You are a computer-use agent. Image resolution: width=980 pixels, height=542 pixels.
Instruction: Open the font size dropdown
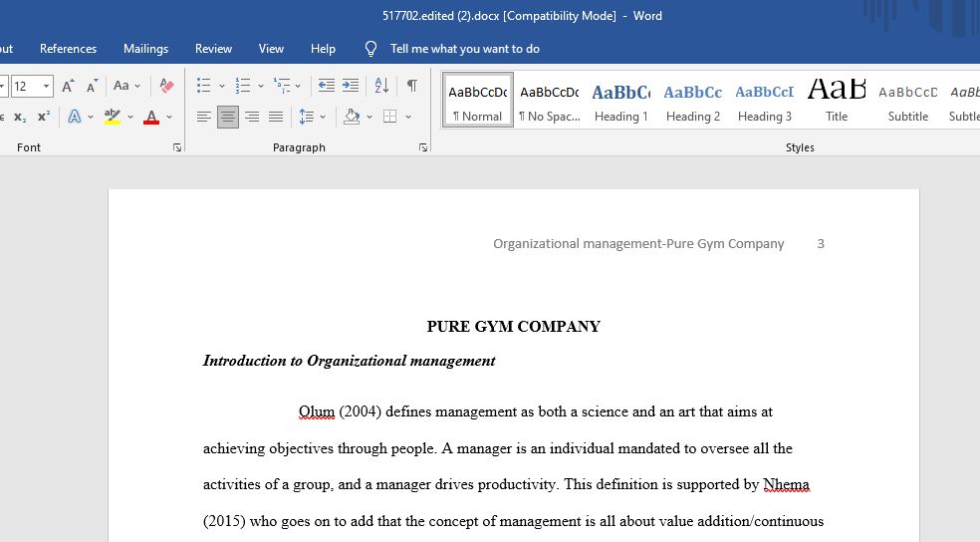(x=46, y=86)
